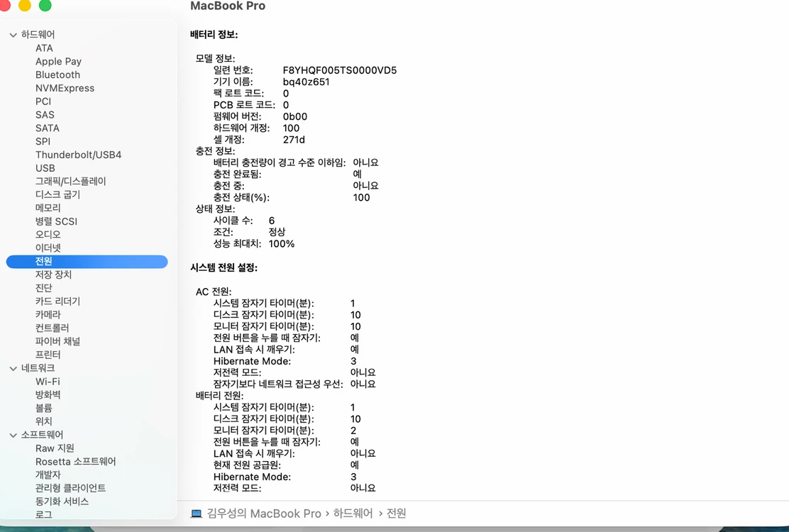Click 하드웨어 in the path bar
Image resolution: width=789 pixels, height=532 pixels.
pyautogui.click(x=353, y=514)
